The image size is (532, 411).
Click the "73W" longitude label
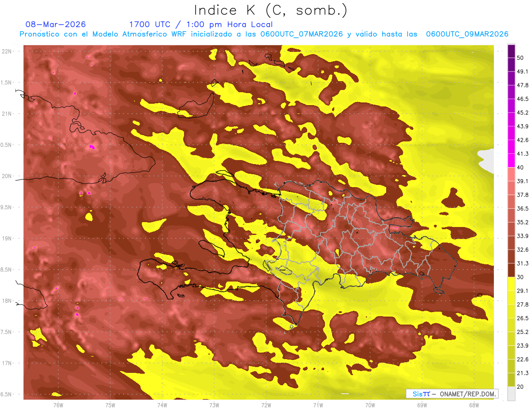tap(214, 405)
